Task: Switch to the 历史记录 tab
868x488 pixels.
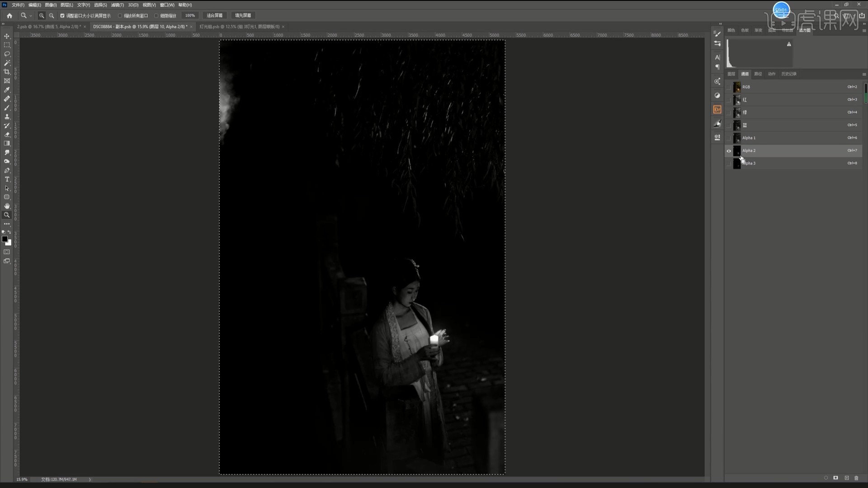Action: pyautogui.click(x=788, y=74)
